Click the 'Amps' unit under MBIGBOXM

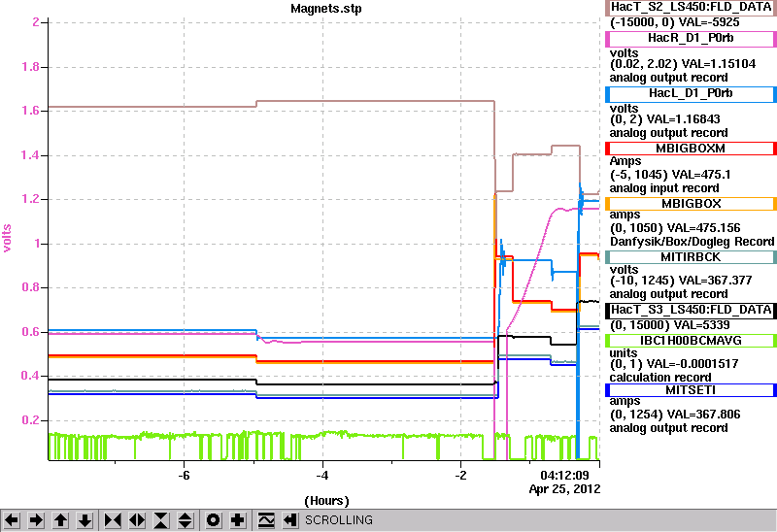pos(625,161)
